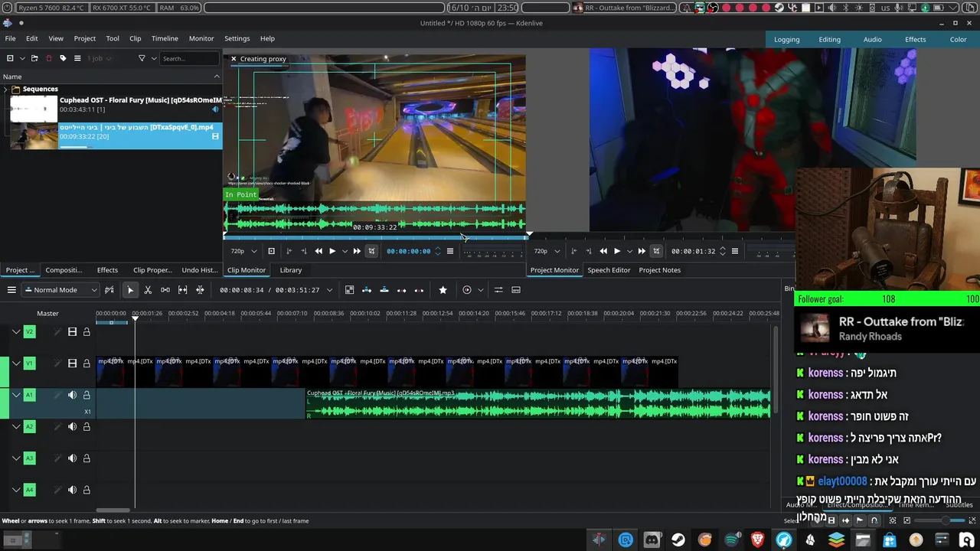Viewport: 980px width, 551px height.
Task: Open the timeline duration display dropdown
Action: 329,290
